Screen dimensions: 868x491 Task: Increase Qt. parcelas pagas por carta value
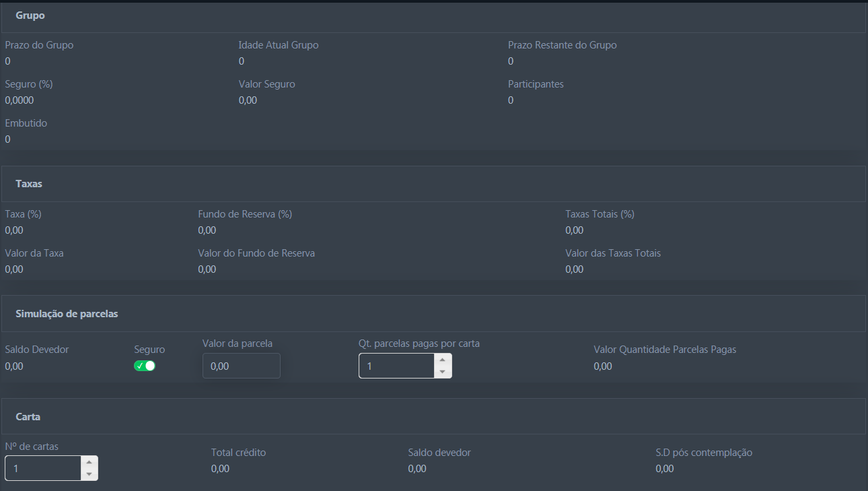pyautogui.click(x=442, y=360)
